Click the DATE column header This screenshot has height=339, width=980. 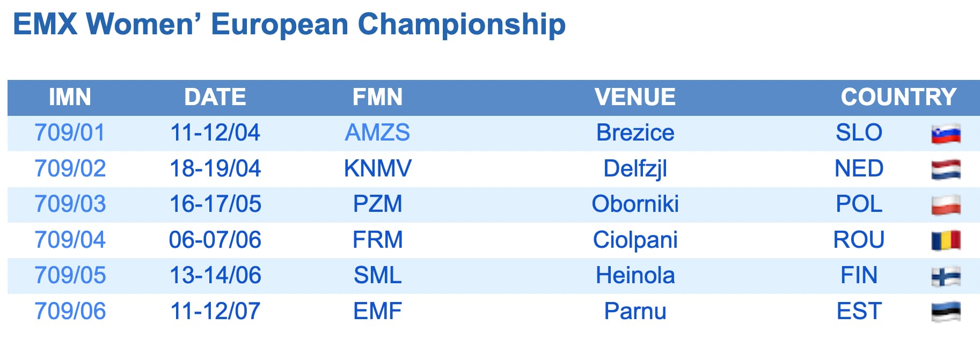pyautogui.click(x=215, y=98)
